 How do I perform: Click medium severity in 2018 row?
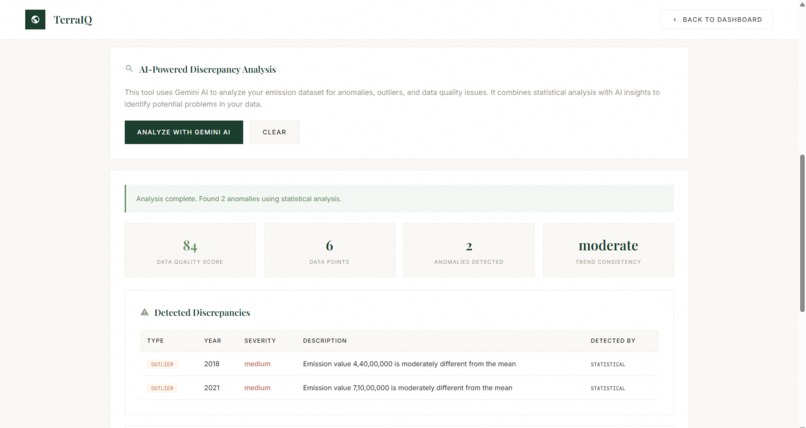[257, 364]
